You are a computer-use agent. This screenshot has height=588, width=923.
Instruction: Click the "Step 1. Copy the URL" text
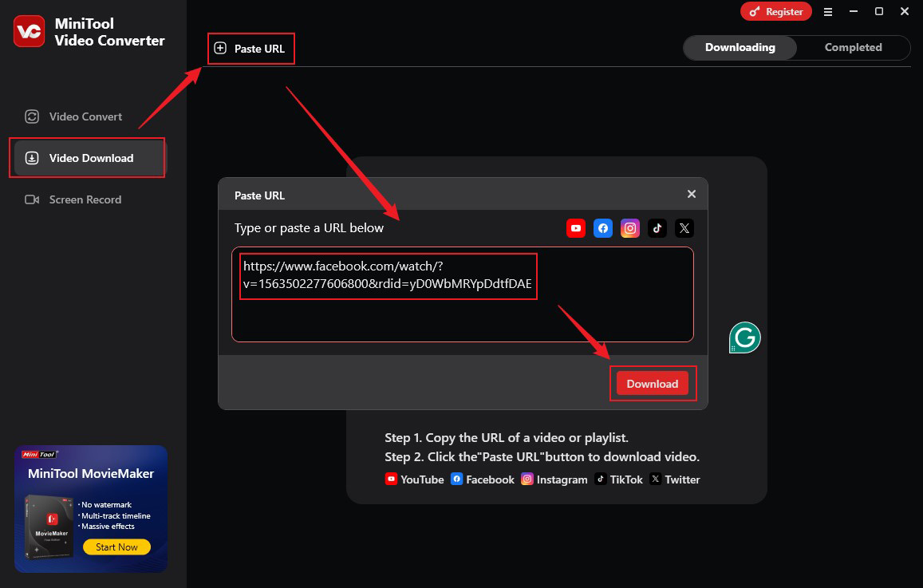507,437
